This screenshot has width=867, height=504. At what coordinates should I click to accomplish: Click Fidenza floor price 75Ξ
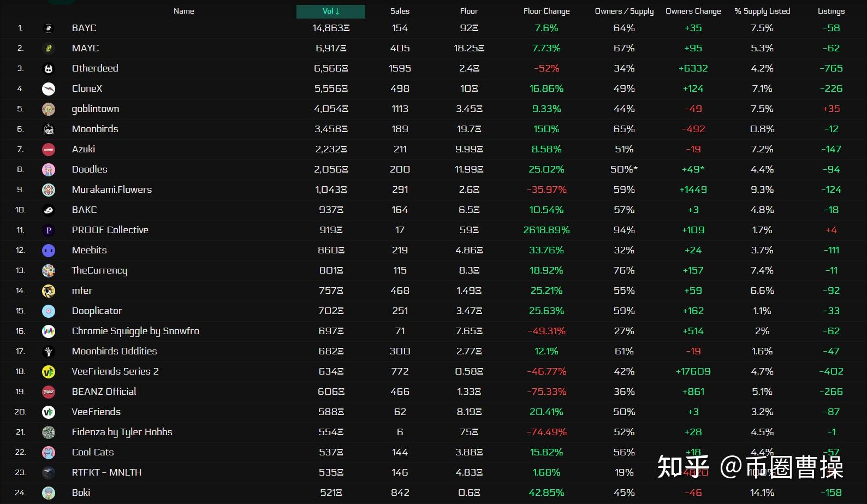click(x=469, y=432)
